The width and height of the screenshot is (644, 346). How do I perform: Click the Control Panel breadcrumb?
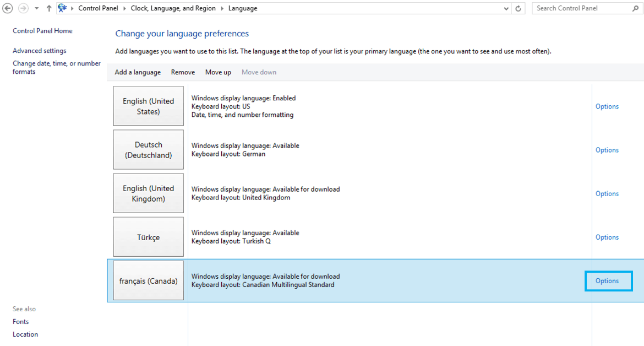pos(98,8)
